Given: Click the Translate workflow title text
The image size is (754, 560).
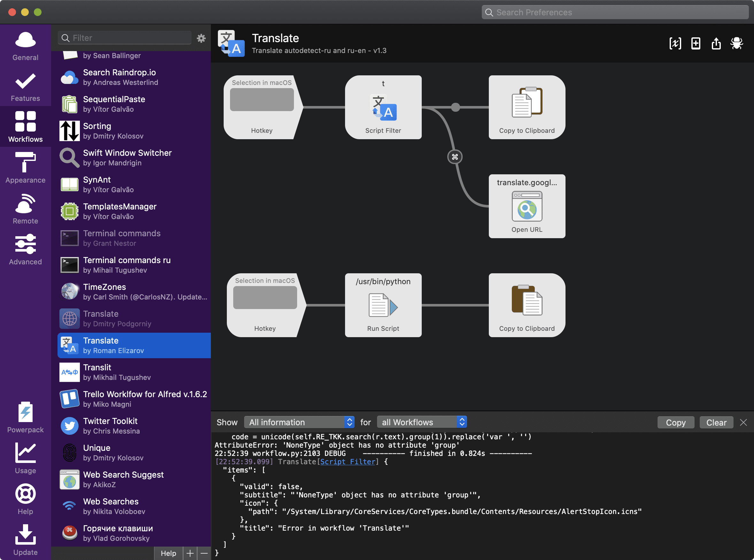Looking at the screenshot, I should 275,38.
